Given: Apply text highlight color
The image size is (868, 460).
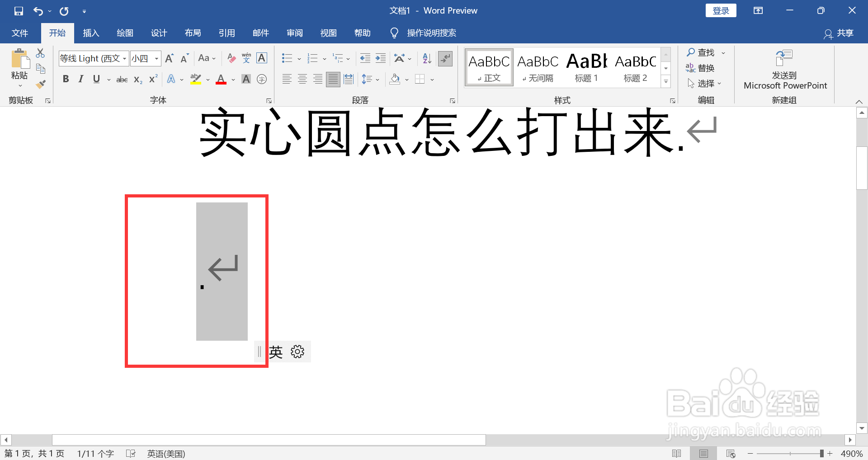Looking at the screenshot, I should tap(195, 79).
